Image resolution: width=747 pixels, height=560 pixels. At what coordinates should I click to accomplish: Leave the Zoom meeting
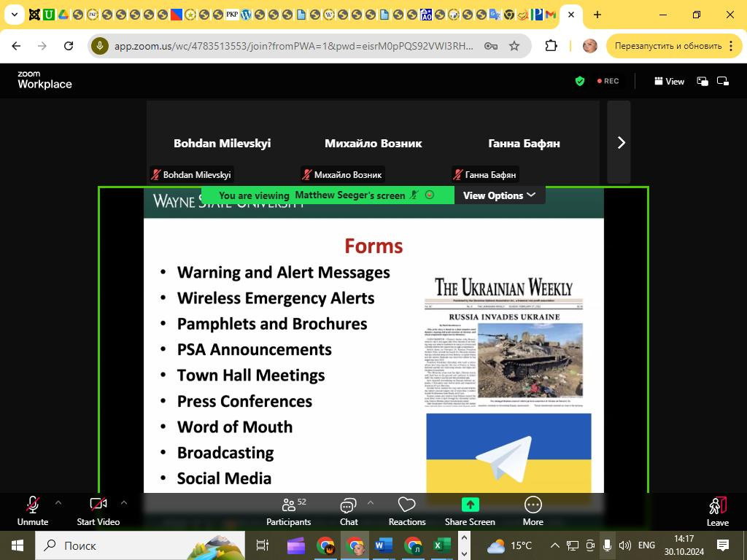pos(717,510)
